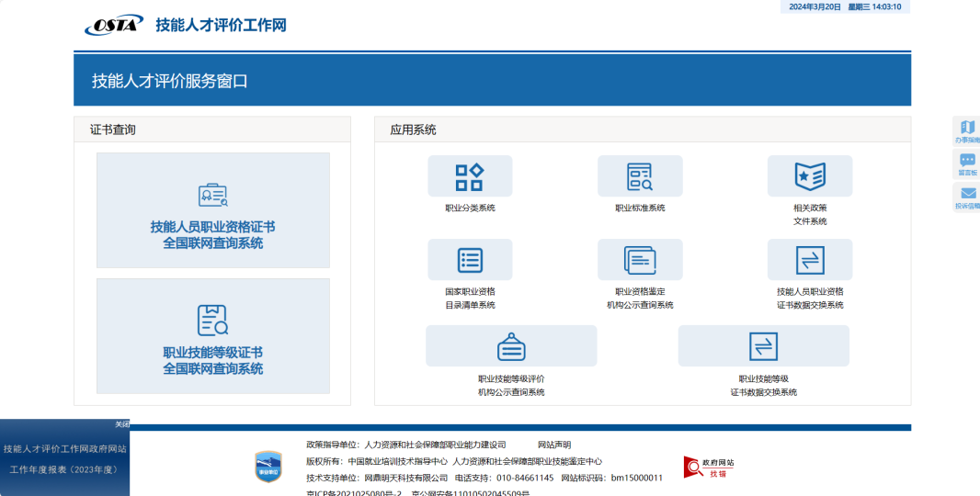Open the 办事指南 sidebar icon

967,132
